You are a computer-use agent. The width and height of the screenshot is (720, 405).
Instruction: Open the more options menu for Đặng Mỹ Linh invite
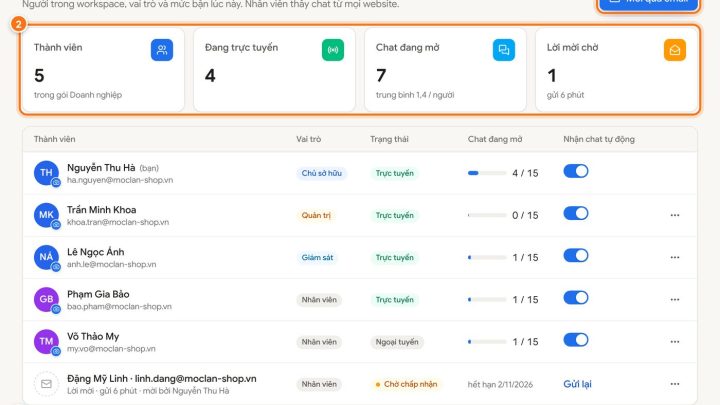click(675, 384)
